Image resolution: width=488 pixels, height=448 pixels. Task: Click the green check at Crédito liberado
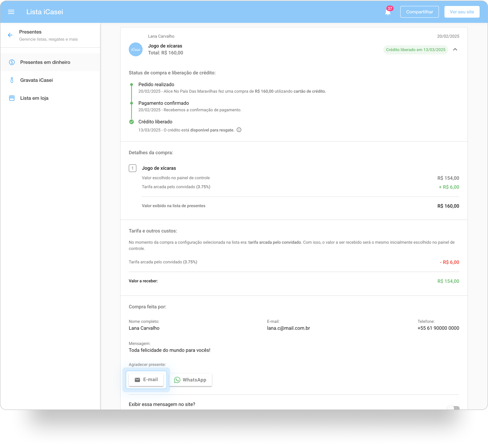[131, 122]
